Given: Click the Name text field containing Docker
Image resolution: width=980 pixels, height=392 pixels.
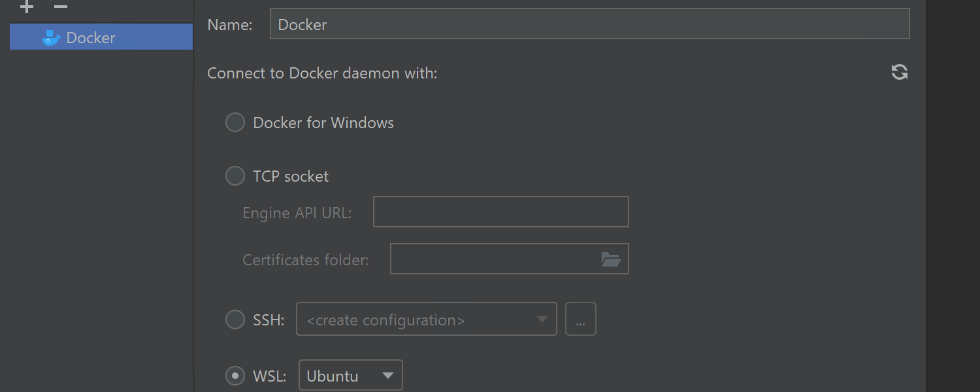Looking at the screenshot, I should [x=588, y=25].
